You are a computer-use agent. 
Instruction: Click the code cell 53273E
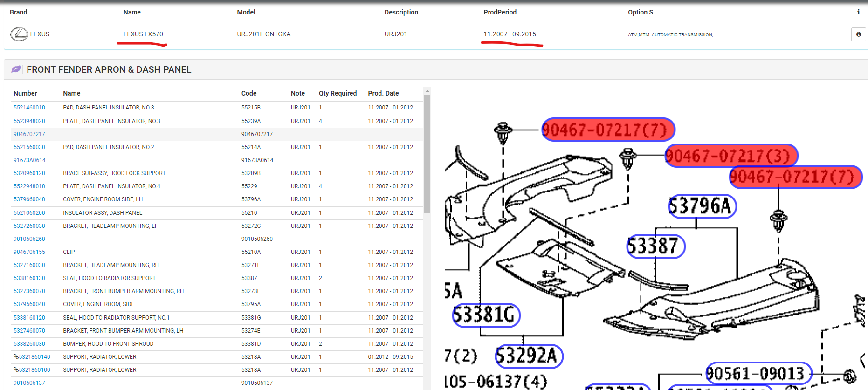pyautogui.click(x=251, y=291)
